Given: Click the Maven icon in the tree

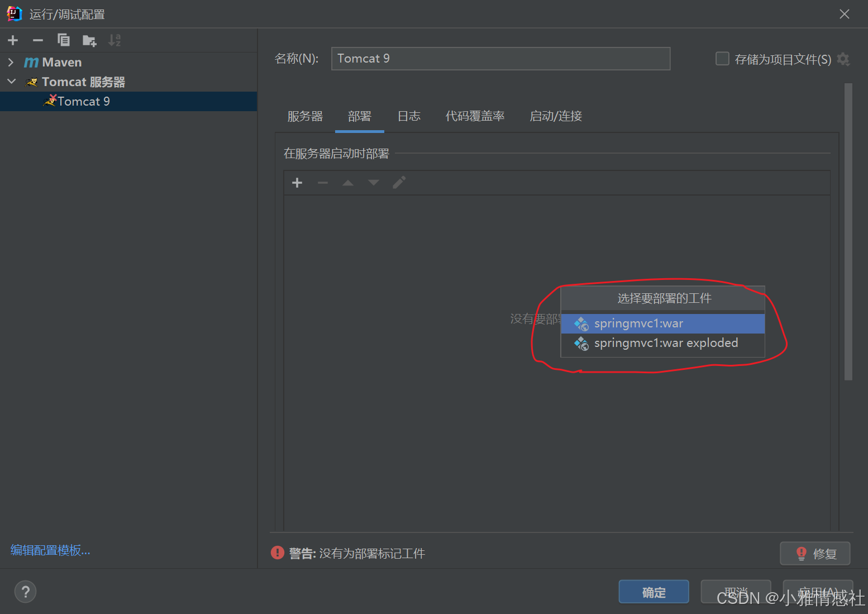Looking at the screenshot, I should (x=31, y=62).
